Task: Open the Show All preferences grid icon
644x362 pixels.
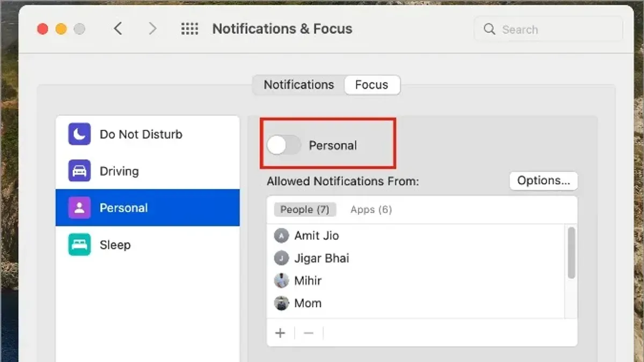Action: click(x=189, y=29)
